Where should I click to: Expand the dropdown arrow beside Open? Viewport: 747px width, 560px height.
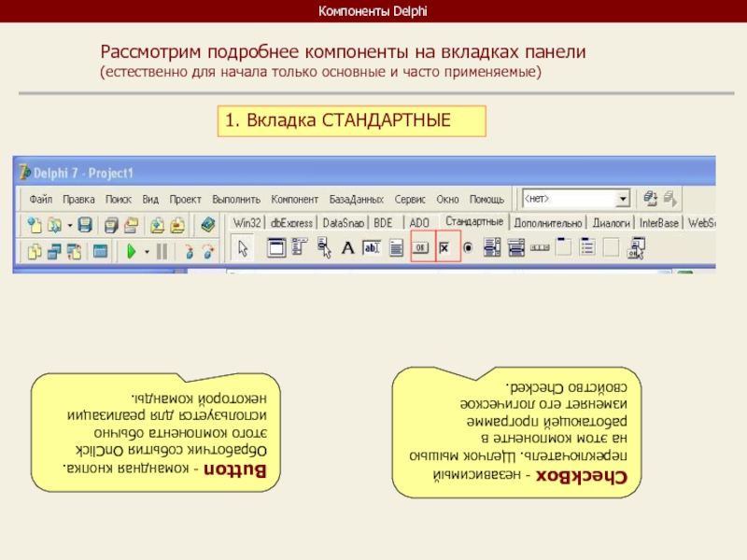[x=68, y=225]
